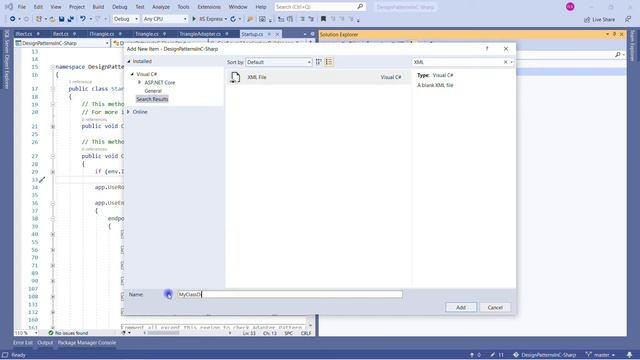This screenshot has width=640, height=360.
Task: Open the template search options dropdown
Action: (x=511, y=62)
